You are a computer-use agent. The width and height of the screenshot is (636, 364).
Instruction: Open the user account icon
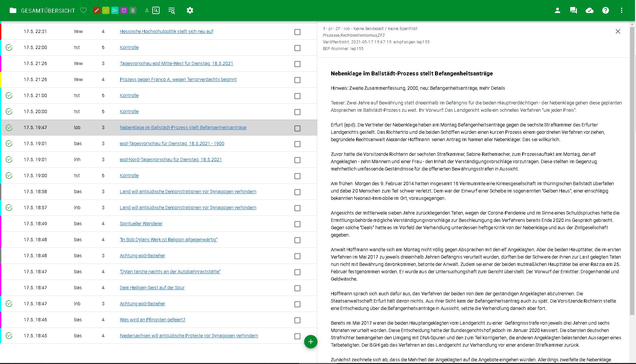coord(557,10)
